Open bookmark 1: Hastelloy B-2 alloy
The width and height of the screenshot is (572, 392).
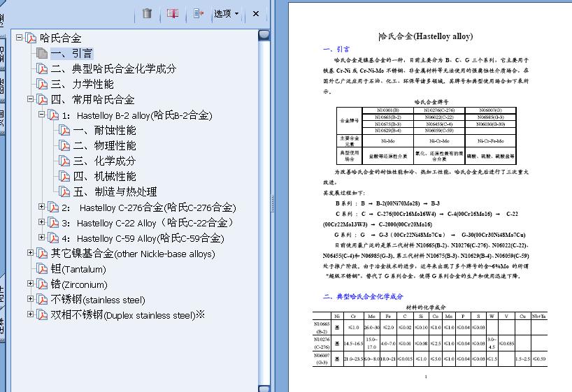click(x=137, y=115)
